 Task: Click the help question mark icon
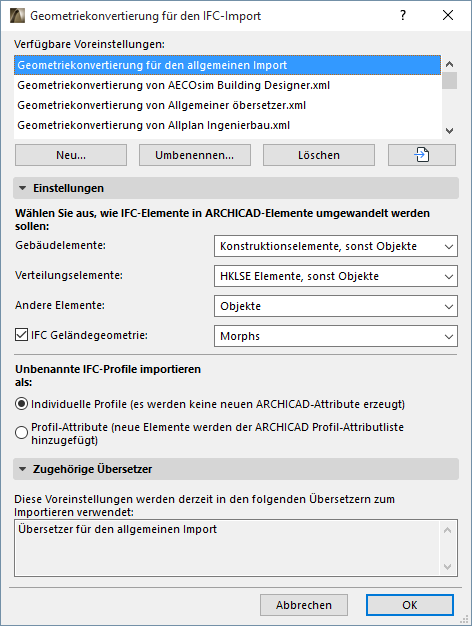403,16
